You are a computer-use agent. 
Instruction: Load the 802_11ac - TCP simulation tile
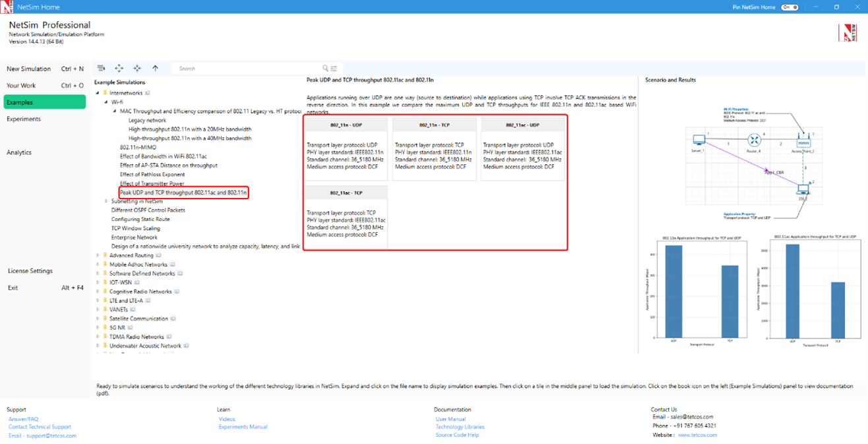point(346,218)
